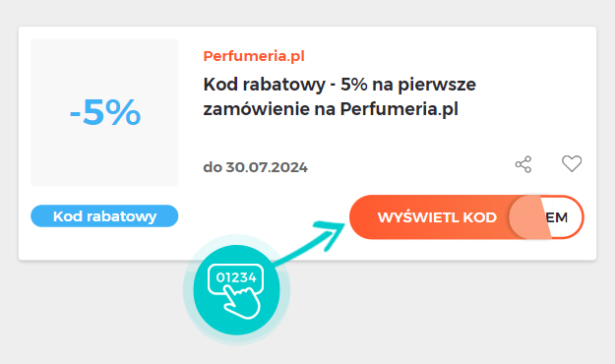Click the 01234 code box in teal icon
This screenshot has height=364, width=615.
(236, 277)
